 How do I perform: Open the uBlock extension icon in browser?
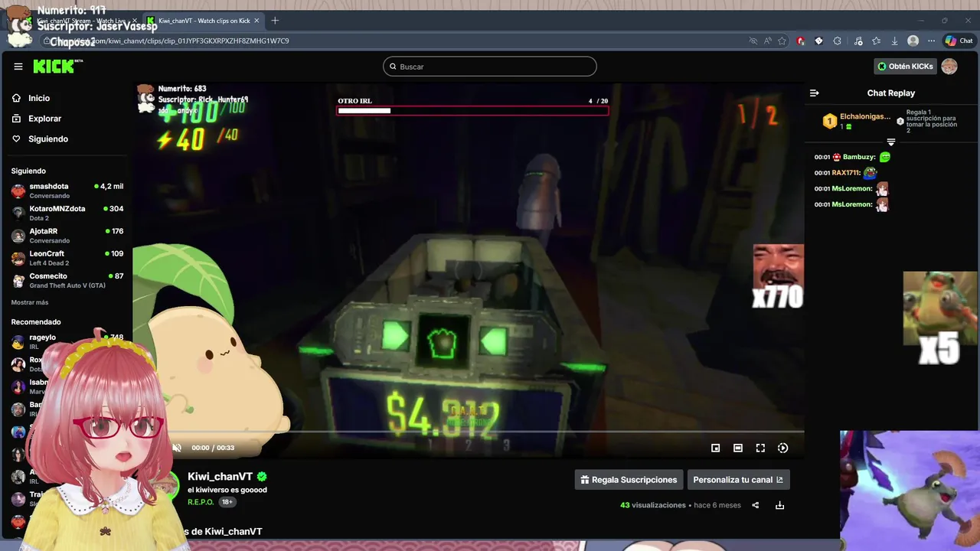tap(800, 41)
